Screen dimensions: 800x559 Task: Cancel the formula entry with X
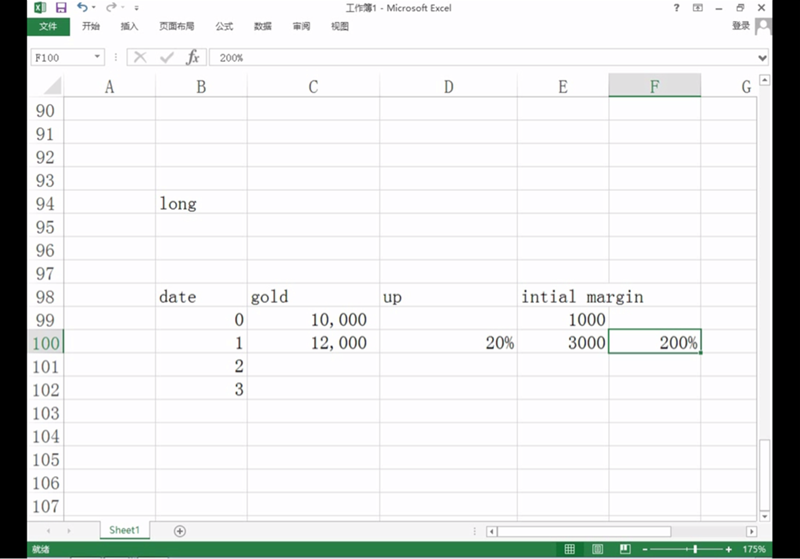pos(140,58)
